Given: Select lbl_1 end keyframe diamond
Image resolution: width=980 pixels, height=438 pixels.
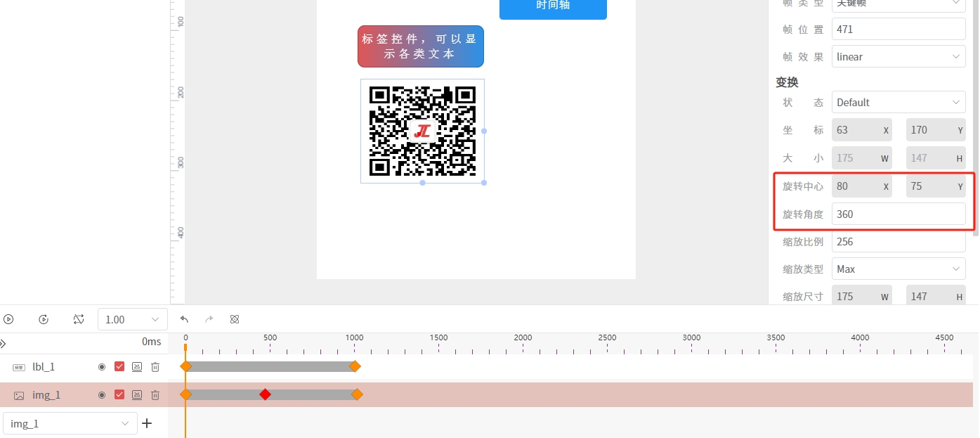Looking at the screenshot, I should [x=355, y=366].
